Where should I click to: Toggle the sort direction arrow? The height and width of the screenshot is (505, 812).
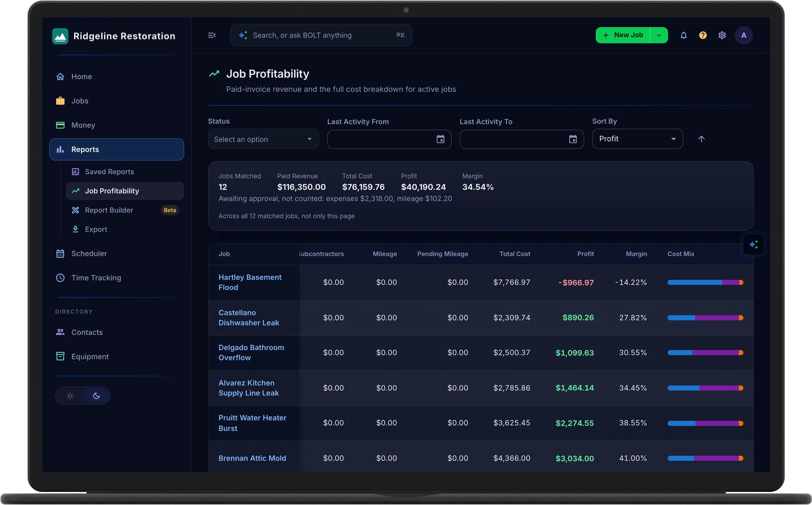click(701, 139)
